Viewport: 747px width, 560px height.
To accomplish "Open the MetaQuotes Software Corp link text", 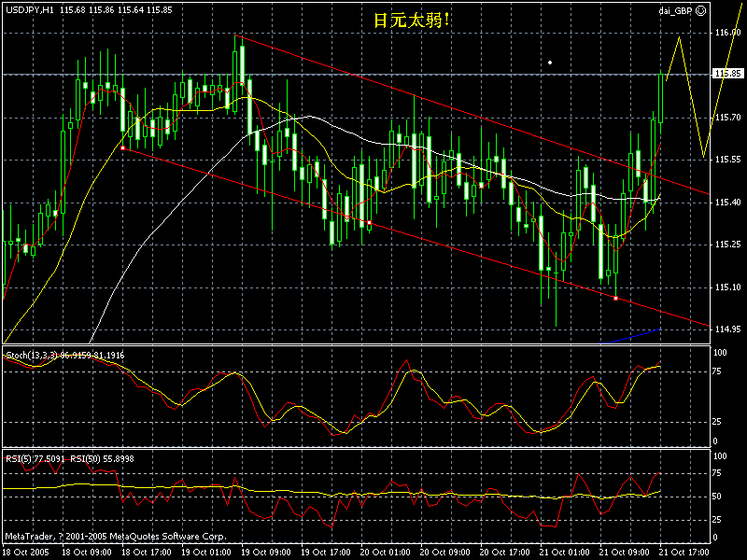I will [x=112, y=537].
